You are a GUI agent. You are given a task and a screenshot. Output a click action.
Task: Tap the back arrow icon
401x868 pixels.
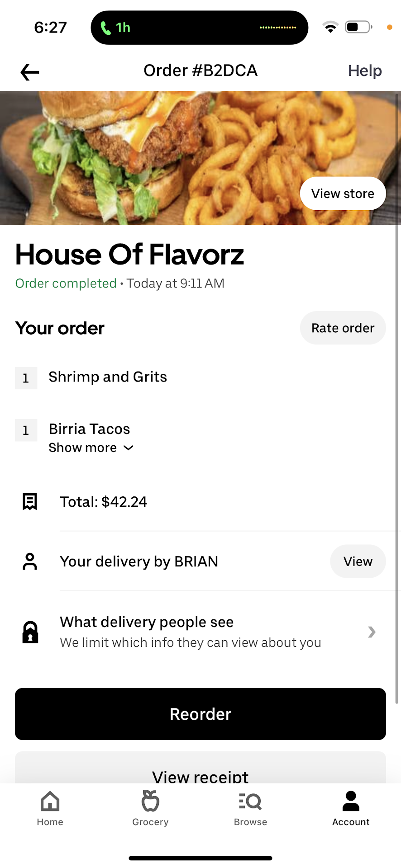pyautogui.click(x=30, y=72)
